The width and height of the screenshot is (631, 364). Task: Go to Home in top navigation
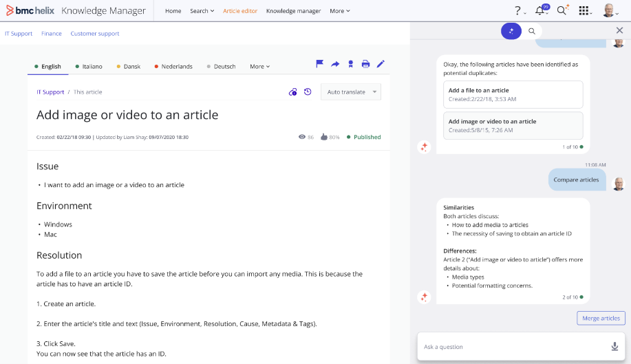173,11
